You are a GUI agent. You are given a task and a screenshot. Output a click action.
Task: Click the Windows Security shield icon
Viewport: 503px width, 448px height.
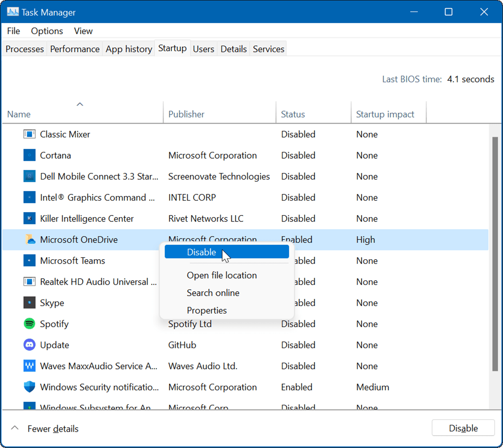(x=30, y=387)
